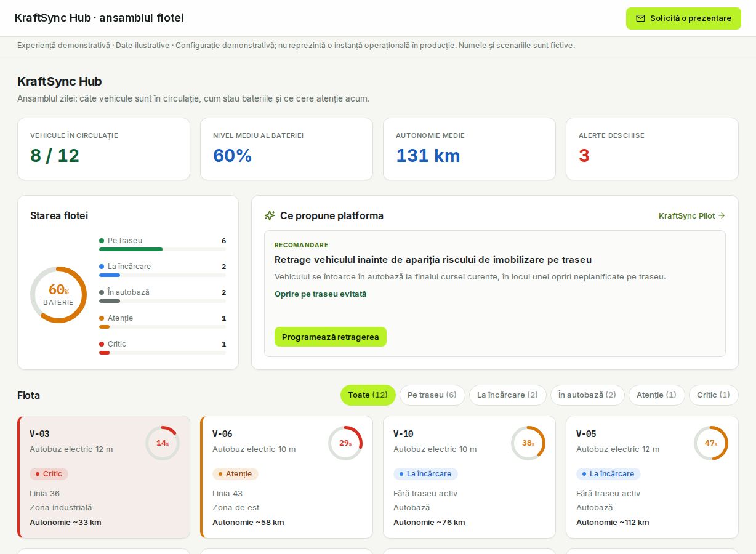The width and height of the screenshot is (756, 554).
Task: Click Autonomie ~112 km on V-05
Action: tap(613, 523)
